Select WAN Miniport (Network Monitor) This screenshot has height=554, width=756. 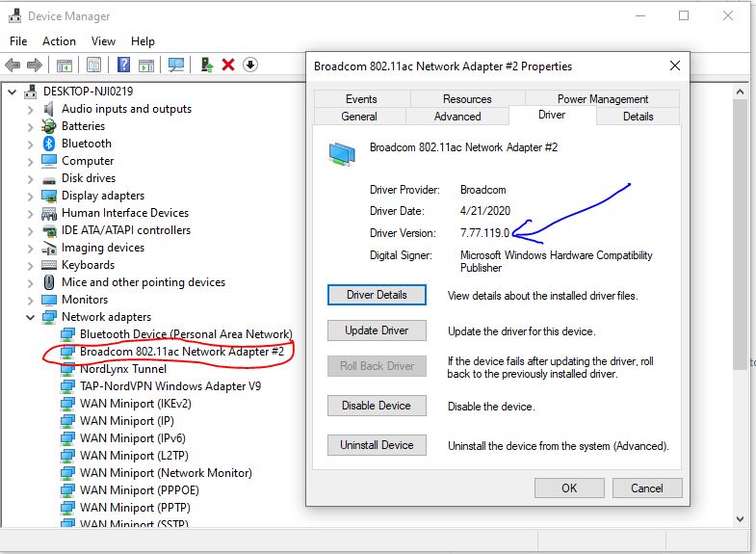point(166,473)
